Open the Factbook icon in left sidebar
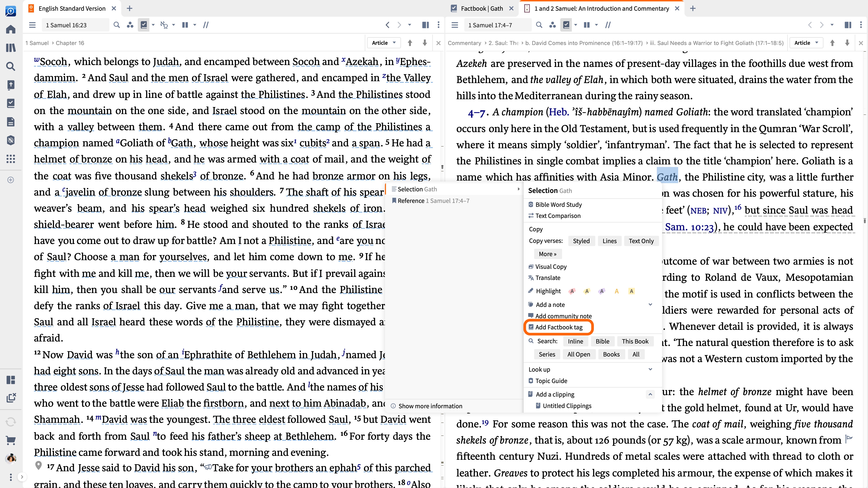Viewport: 868px width, 488px height. tap(11, 103)
